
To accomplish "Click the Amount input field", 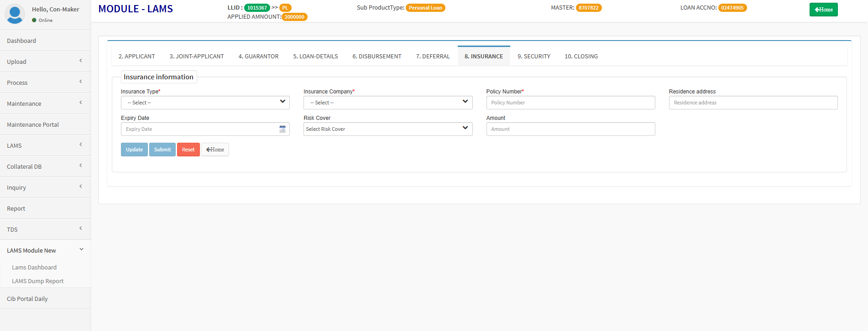I will [570, 129].
